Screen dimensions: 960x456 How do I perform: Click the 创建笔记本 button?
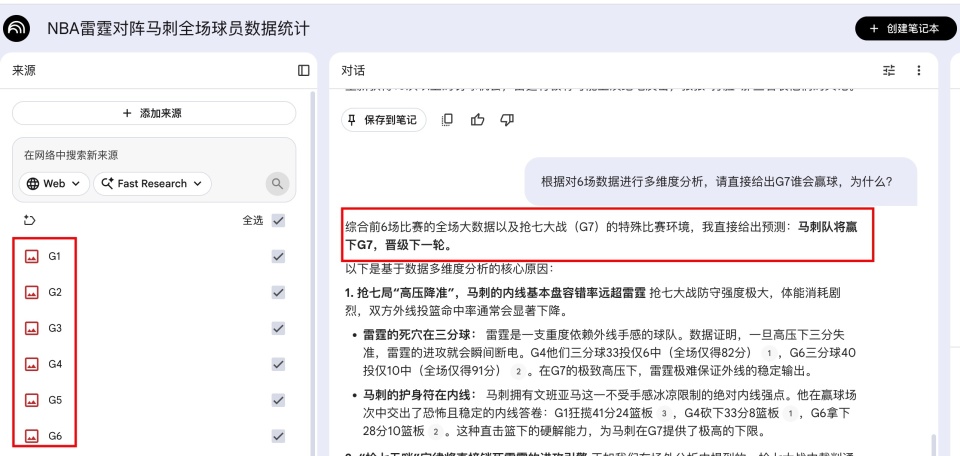905,29
